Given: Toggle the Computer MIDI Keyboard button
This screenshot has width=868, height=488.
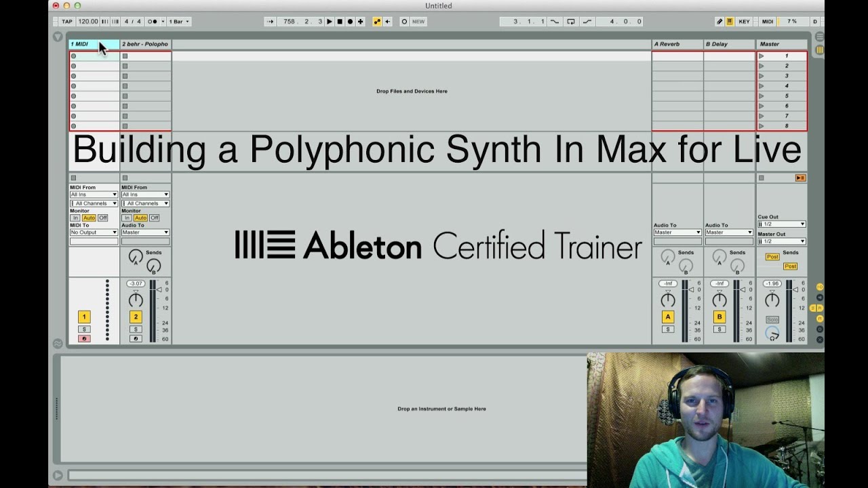Looking at the screenshot, I should coord(730,22).
